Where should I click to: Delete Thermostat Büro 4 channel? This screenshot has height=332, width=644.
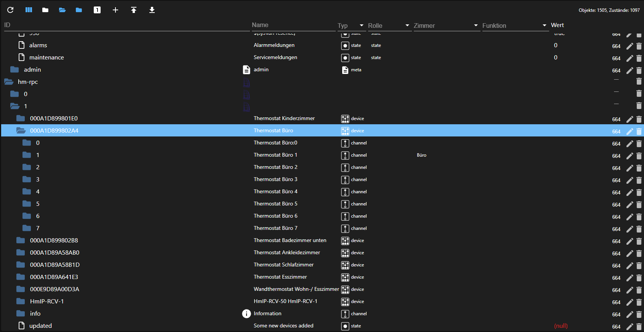pyautogui.click(x=639, y=192)
